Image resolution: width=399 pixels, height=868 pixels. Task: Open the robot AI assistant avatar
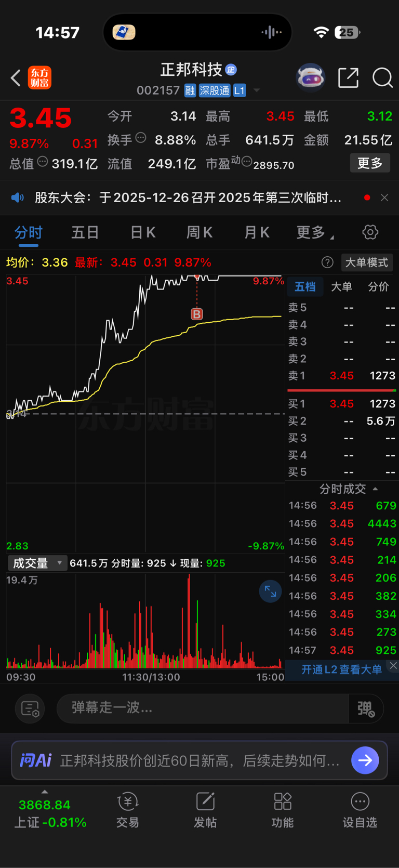point(310,77)
